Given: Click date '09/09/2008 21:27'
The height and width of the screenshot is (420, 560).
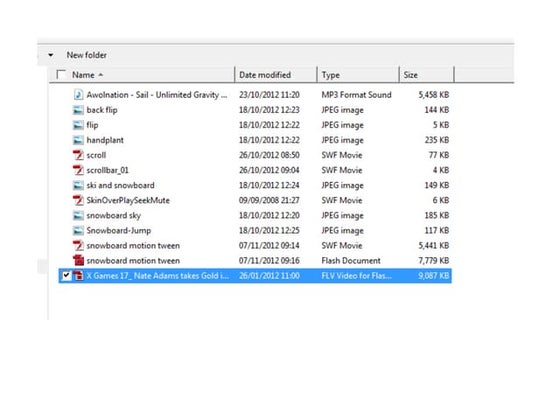Looking at the screenshot, I should (269, 200).
